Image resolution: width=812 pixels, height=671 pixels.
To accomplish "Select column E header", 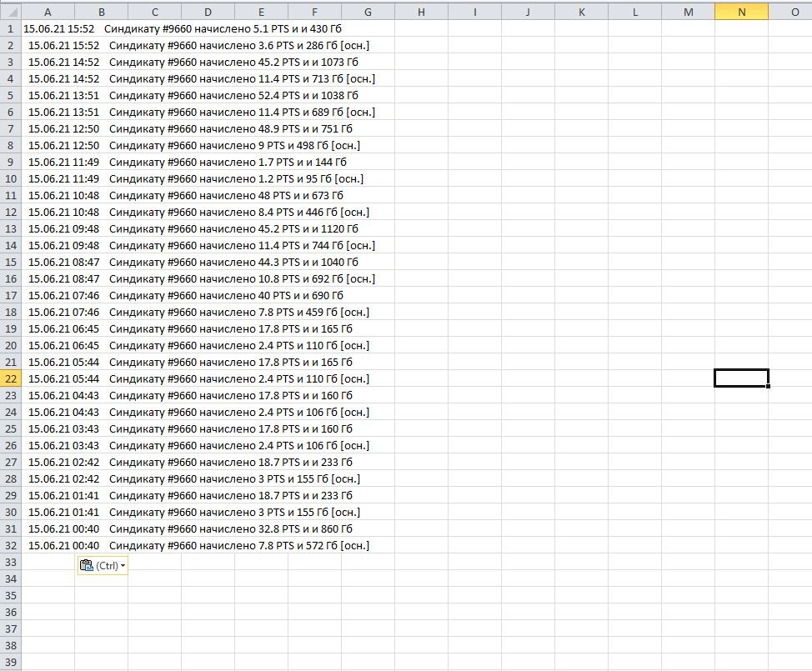I will 262,12.
